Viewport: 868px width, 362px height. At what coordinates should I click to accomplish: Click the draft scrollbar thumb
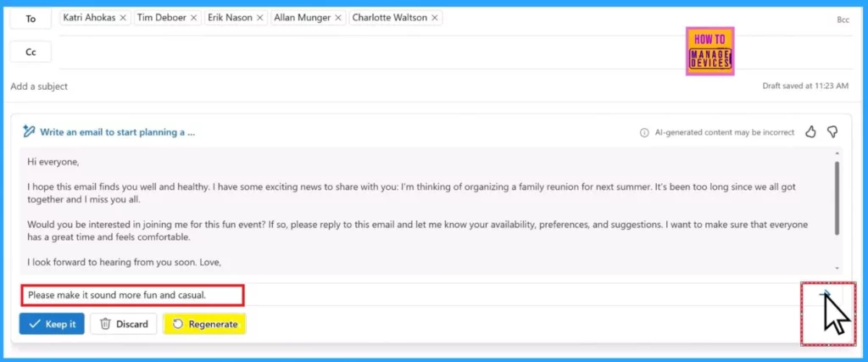tap(837, 197)
